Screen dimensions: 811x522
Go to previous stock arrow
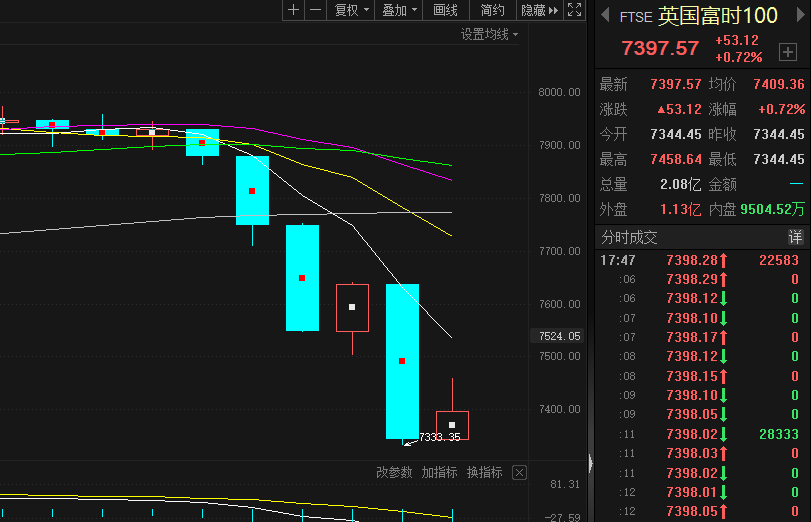[x=604, y=15]
